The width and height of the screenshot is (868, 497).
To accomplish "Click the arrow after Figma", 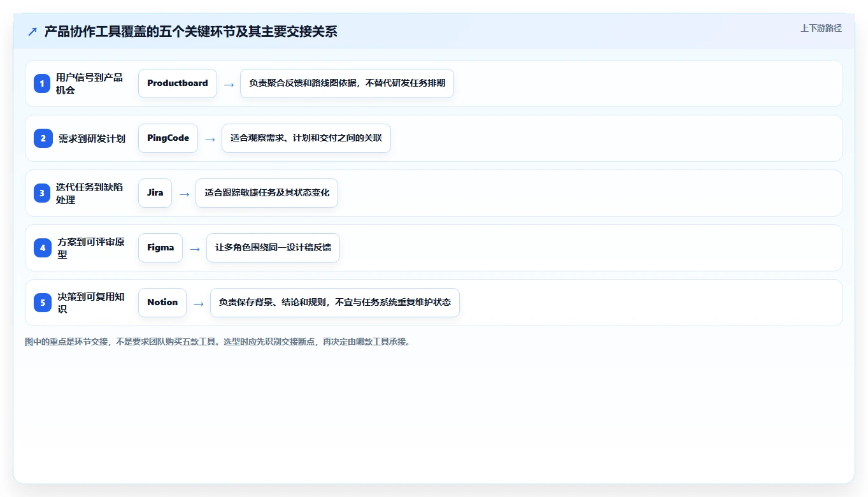I will point(195,248).
